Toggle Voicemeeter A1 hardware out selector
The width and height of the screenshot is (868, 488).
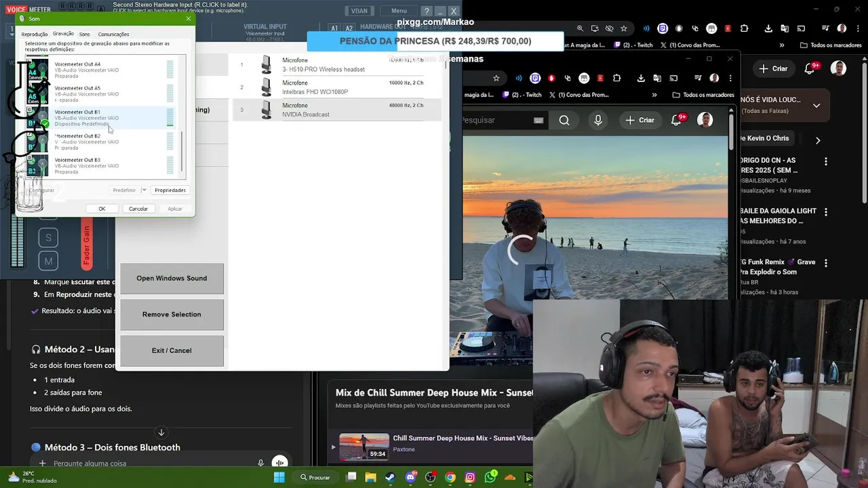334,28
